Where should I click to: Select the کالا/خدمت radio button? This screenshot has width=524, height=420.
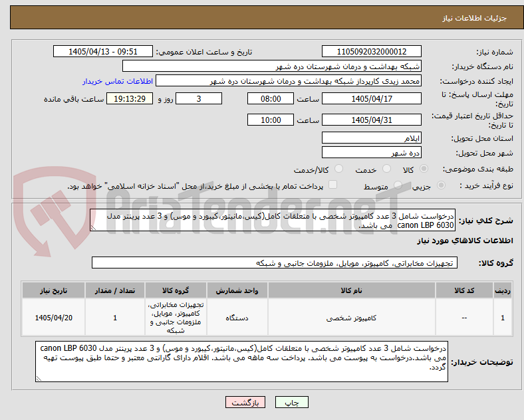click(x=338, y=169)
